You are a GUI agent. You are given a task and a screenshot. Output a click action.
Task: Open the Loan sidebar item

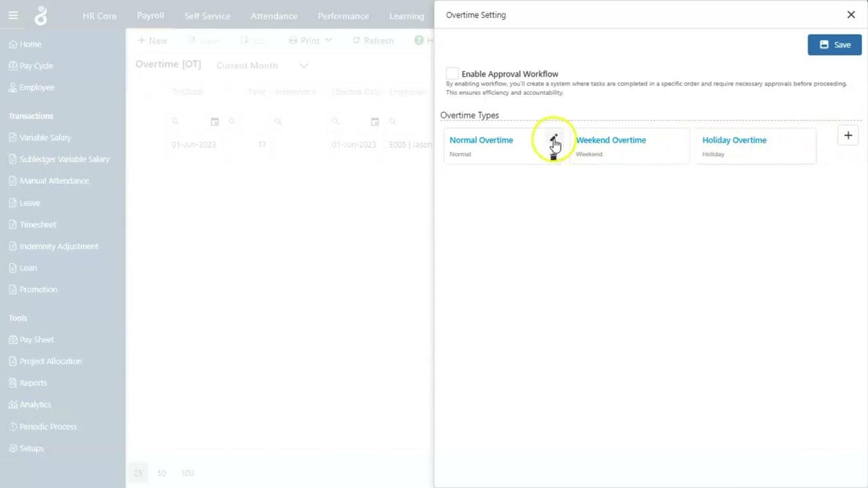[x=23, y=268]
